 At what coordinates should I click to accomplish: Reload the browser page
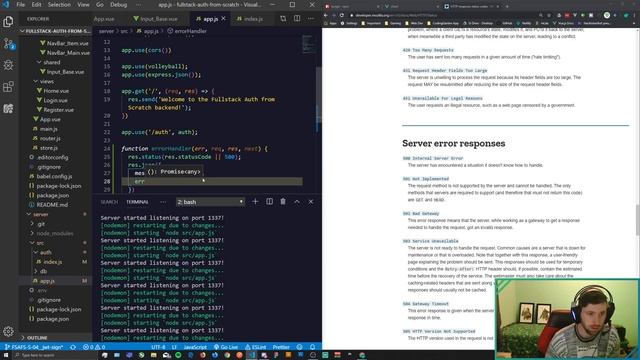pos(342,15)
